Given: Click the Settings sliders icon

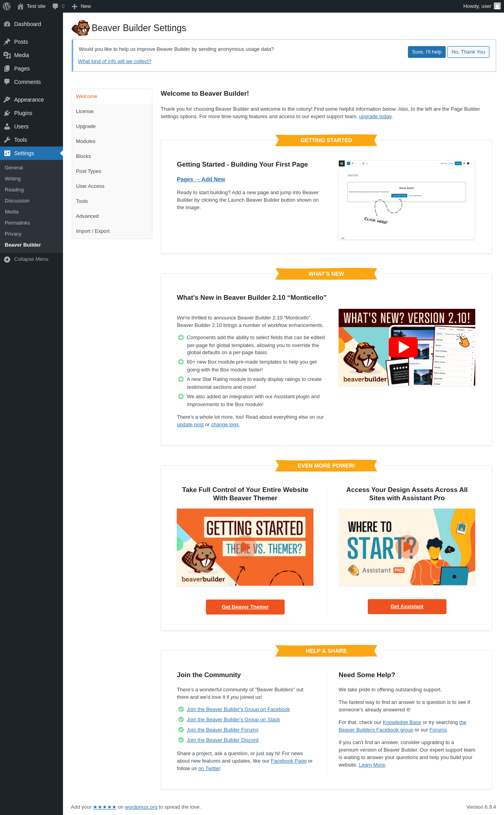Looking at the screenshot, I should [x=7, y=153].
